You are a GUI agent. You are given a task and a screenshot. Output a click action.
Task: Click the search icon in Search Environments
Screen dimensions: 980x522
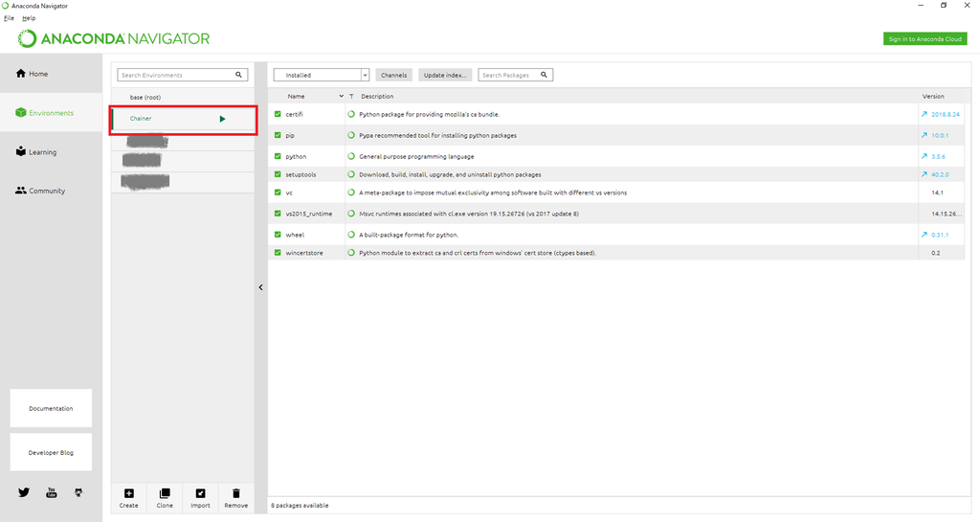[x=238, y=75]
